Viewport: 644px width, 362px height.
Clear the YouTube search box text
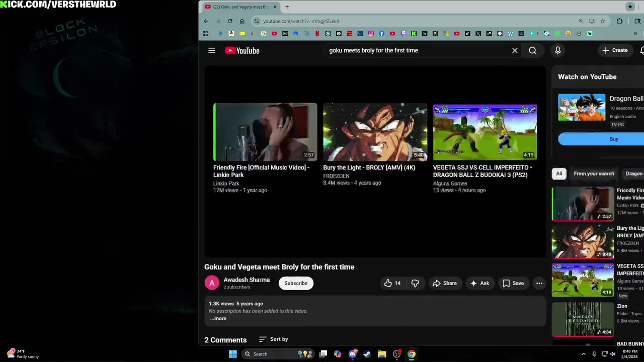515,50
